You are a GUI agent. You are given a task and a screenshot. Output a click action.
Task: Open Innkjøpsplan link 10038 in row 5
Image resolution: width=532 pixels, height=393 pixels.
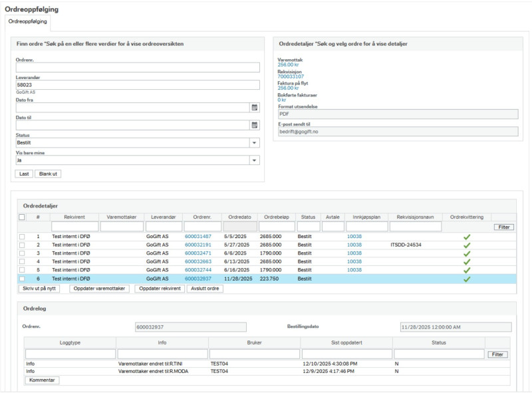click(x=354, y=270)
